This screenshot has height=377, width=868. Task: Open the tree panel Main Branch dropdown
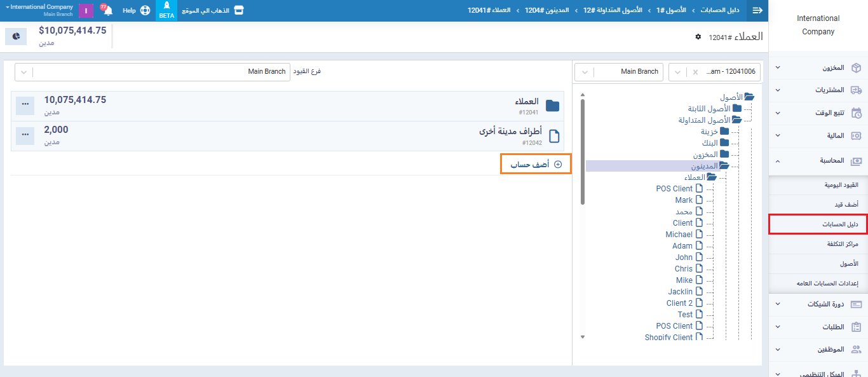coord(584,72)
